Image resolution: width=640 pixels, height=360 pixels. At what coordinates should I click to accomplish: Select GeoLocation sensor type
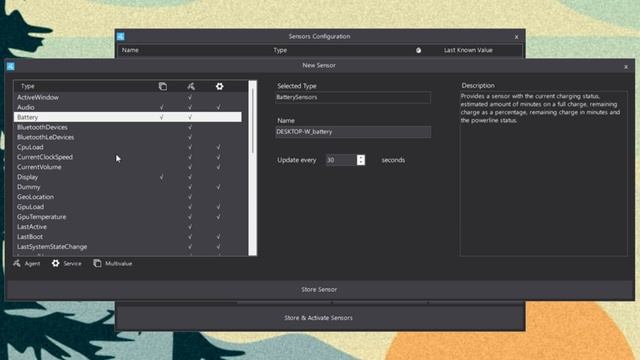127,197
